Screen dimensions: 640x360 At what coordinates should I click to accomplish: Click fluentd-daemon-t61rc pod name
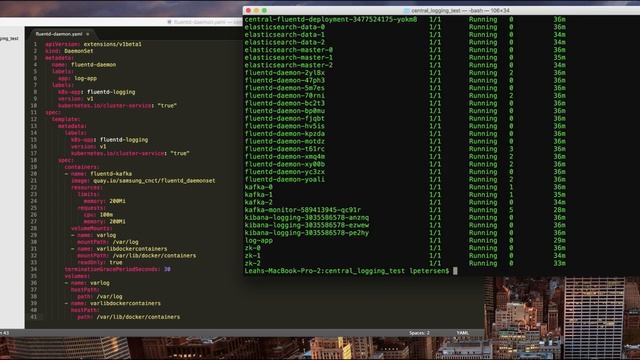[284, 149]
